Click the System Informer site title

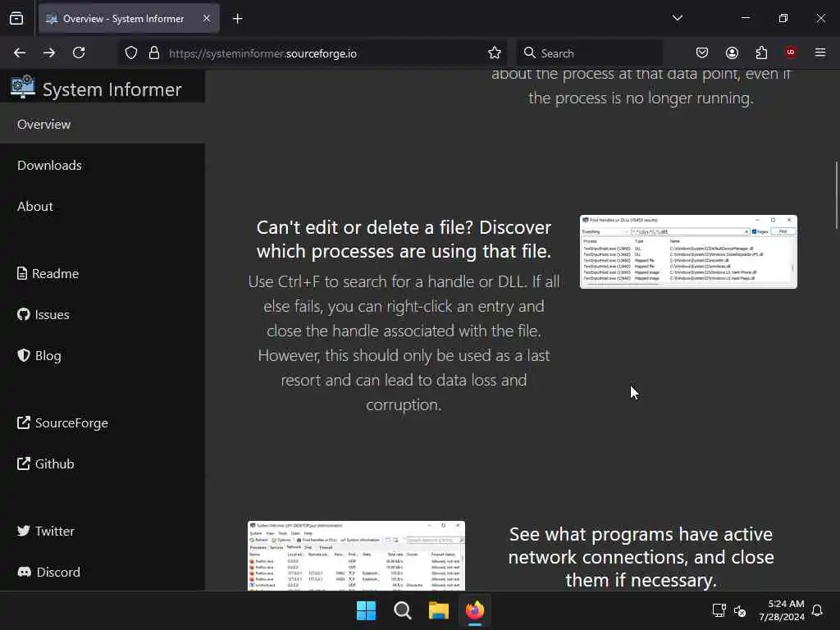coord(112,89)
